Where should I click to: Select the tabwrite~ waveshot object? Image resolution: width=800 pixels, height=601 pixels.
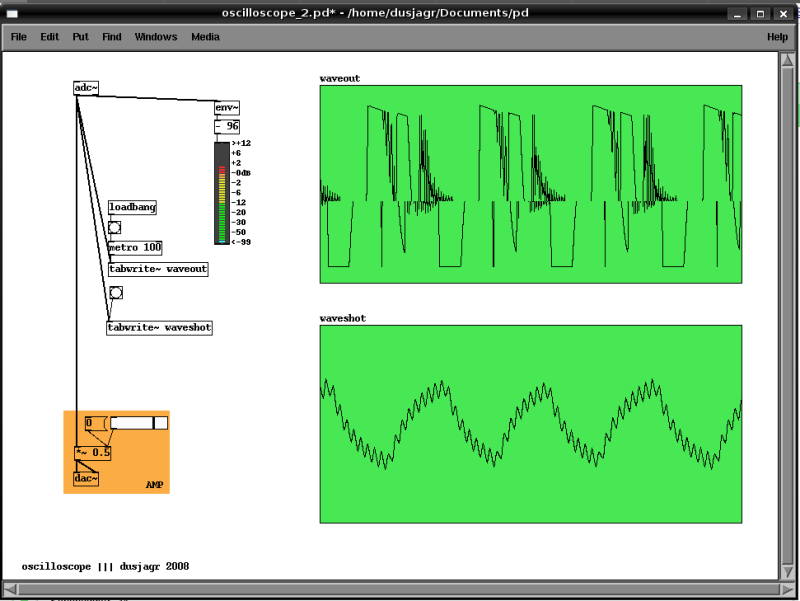pos(159,328)
